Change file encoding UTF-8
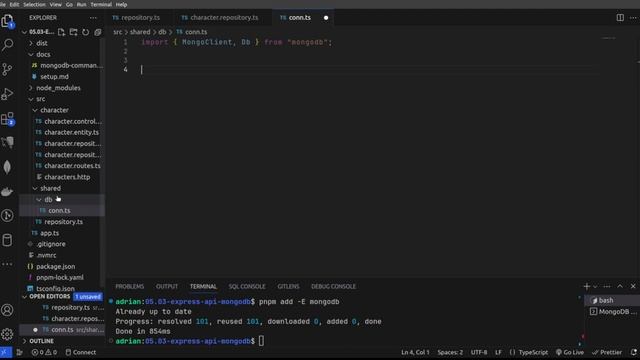The height and width of the screenshot is (360, 640). pos(479,352)
